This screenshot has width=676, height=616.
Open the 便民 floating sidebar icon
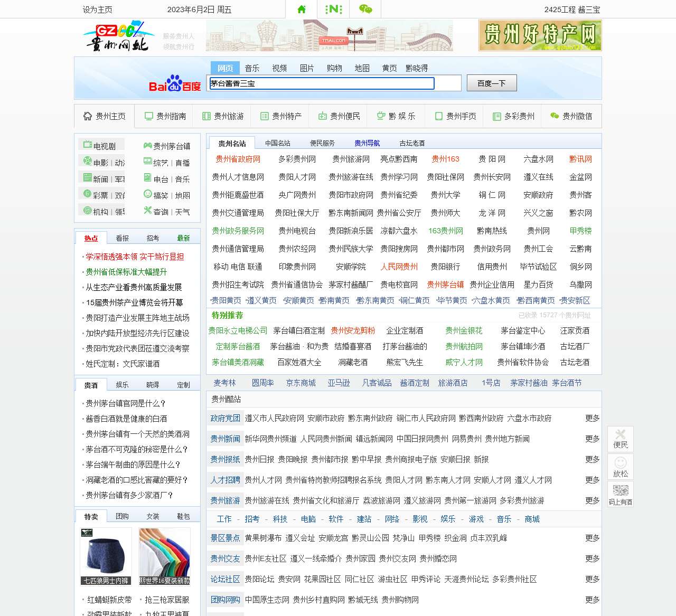pyautogui.click(x=621, y=439)
